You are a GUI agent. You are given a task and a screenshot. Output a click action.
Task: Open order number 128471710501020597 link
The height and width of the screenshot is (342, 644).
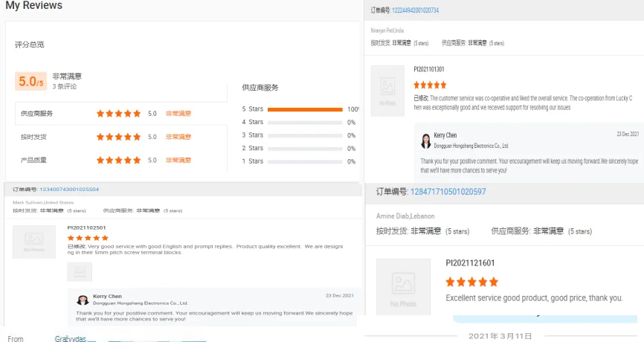point(448,192)
